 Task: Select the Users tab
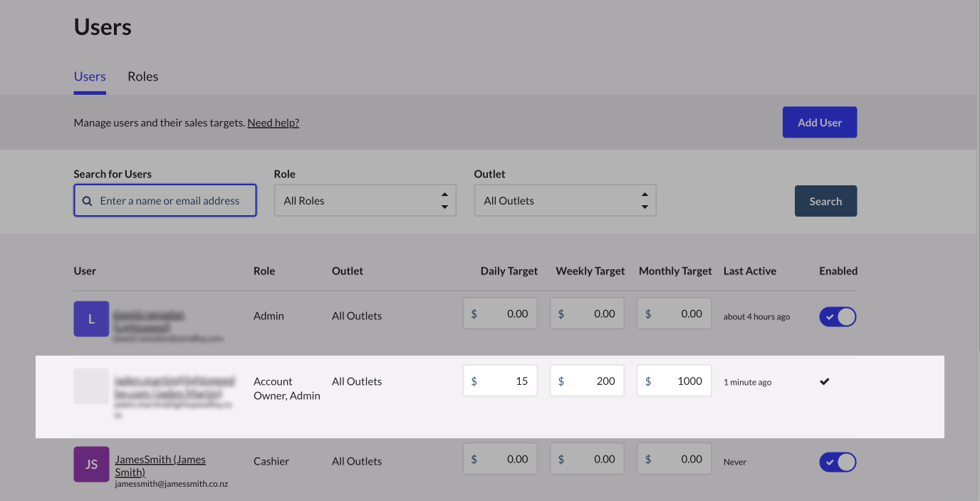click(90, 76)
